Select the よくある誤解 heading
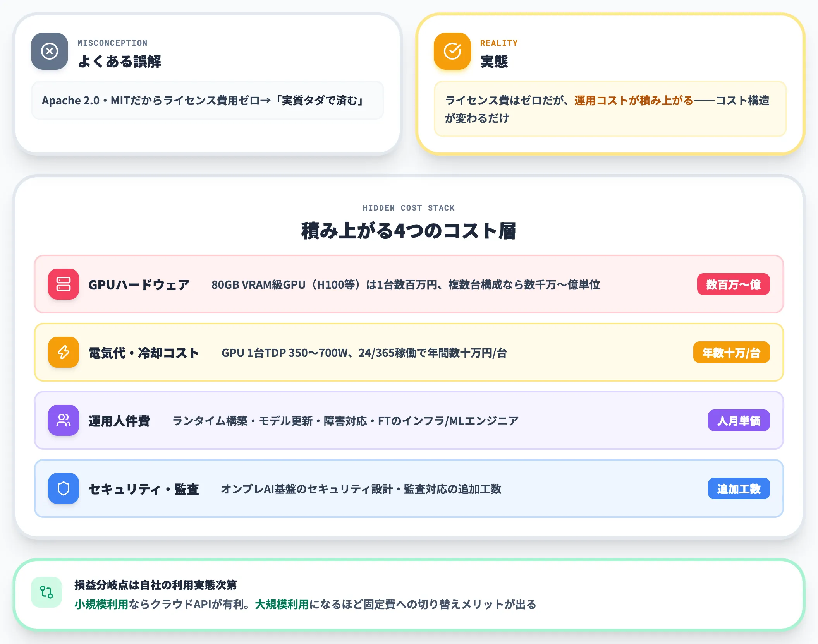Image resolution: width=818 pixels, height=644 pixels. click(x=119, y=61)
